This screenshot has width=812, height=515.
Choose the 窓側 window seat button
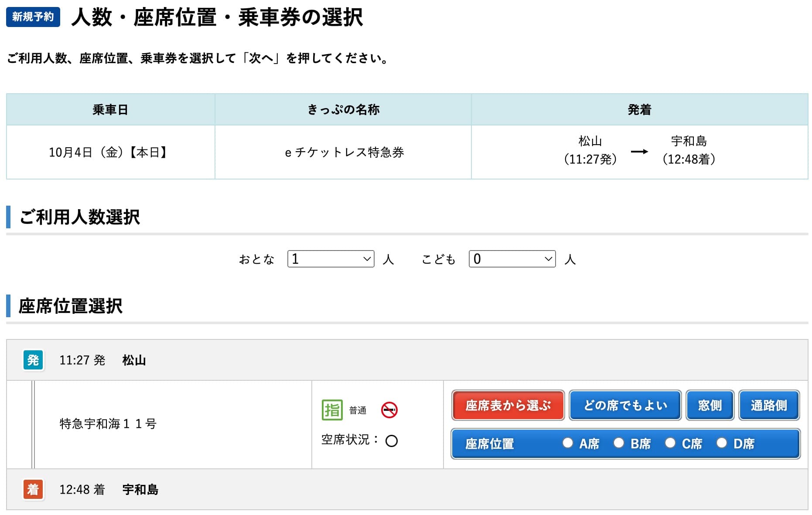710,405
